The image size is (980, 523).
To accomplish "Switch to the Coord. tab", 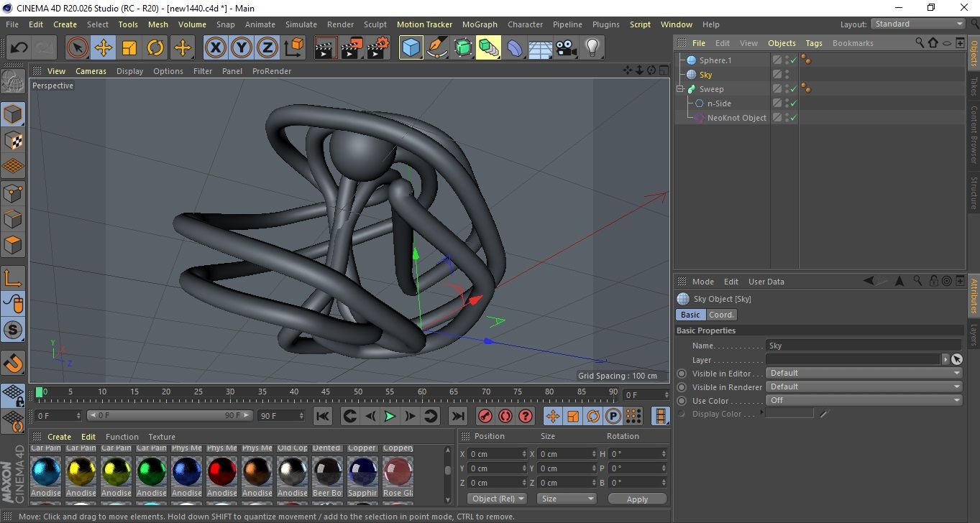I will click(721, 315).
